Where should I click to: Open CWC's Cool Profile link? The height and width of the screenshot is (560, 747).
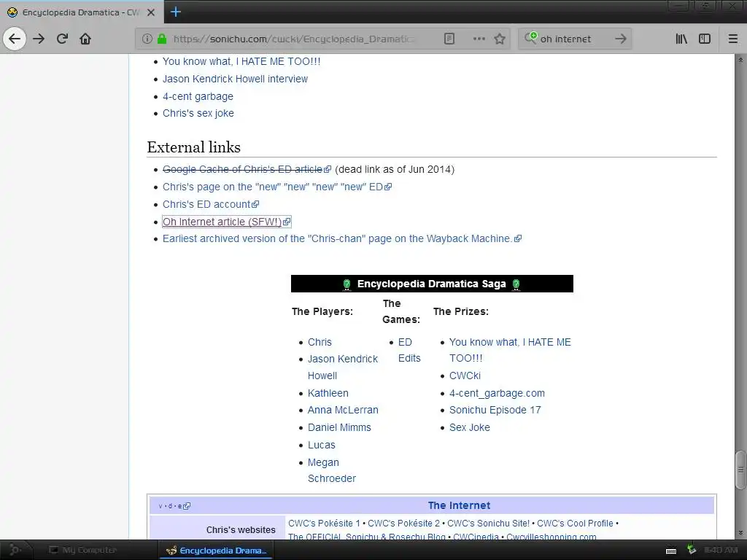(575, 524)
